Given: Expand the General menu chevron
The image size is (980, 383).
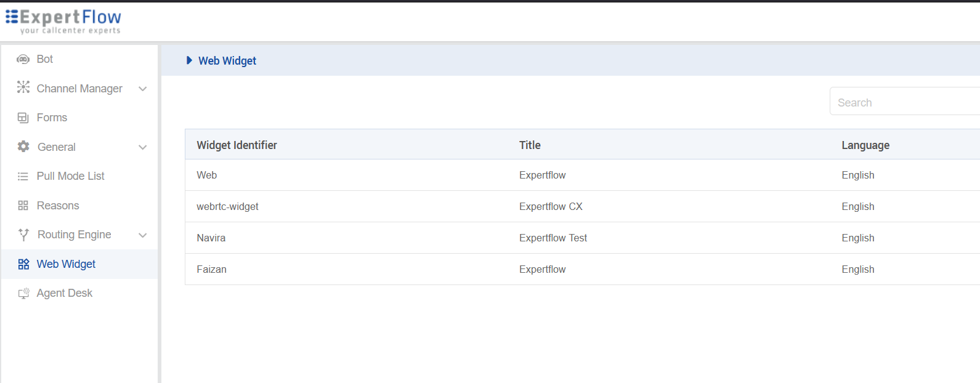Looking at the screenshot, I should (x=143, y=147).
